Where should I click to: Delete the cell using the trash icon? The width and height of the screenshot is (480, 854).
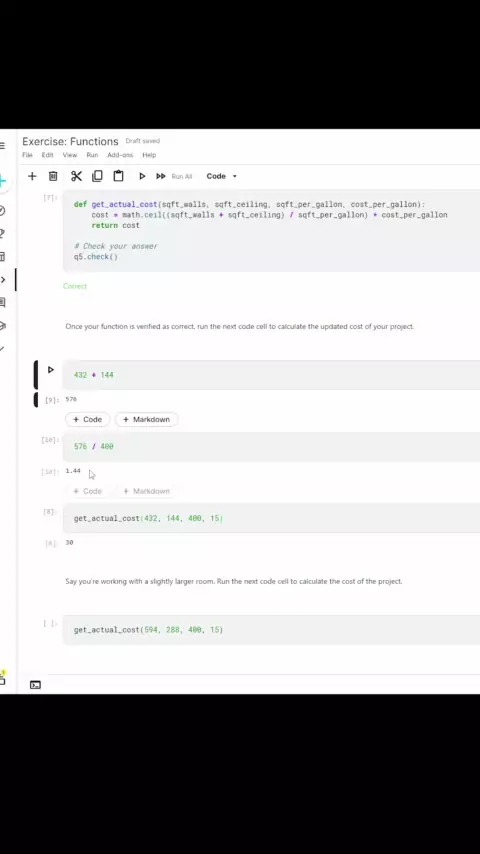[x=53, y=176]
